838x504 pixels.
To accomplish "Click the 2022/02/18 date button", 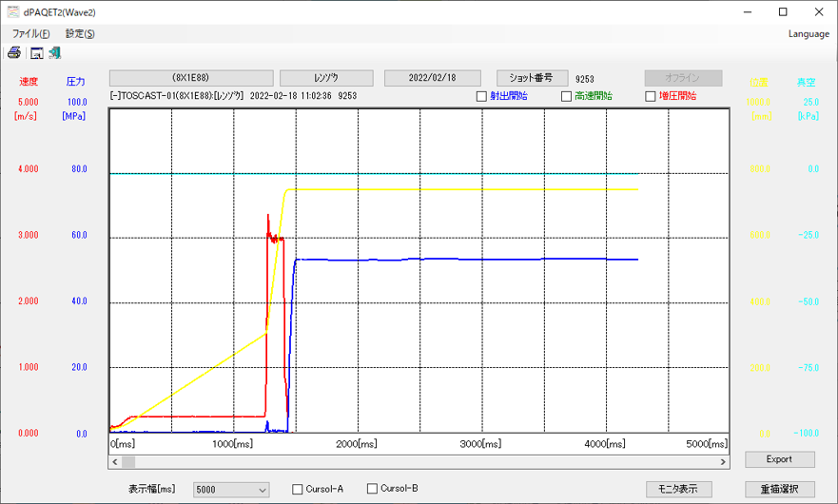I will [x=432, y=78].
